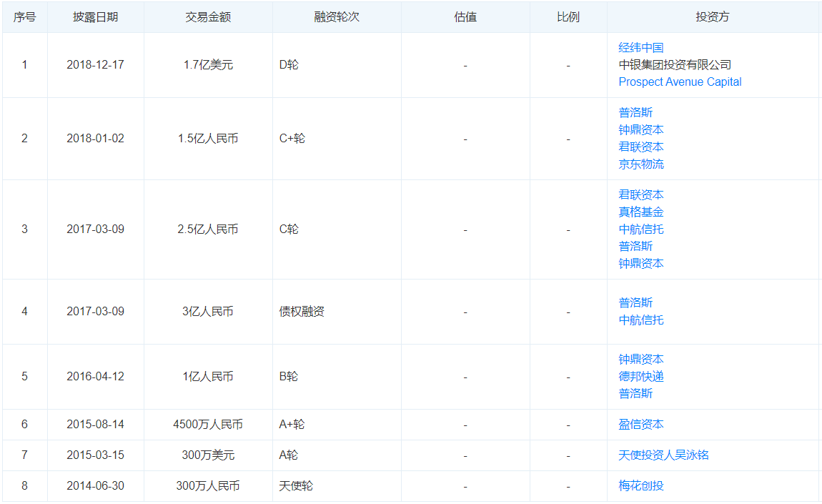The height and width of the screenshot is (504, 822).
Task: Click the amount 1.7亿美元
Action: point(208,65)
